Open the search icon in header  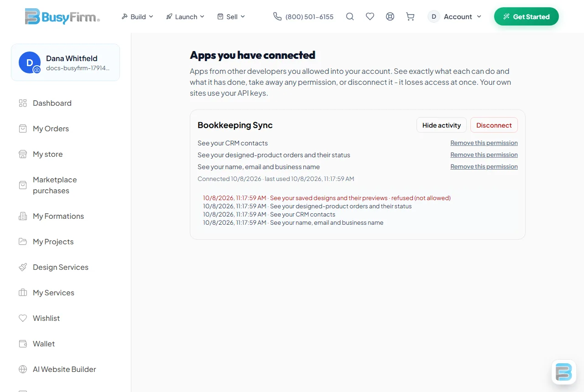pos(350,16)
